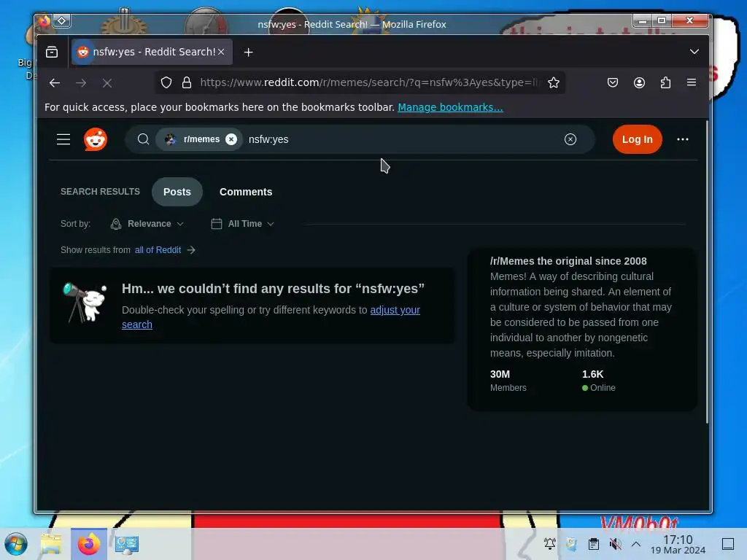The image size is (747, 560).
Task: Expand the Relevance sort dropdown
Action: click(x=147, y=224)
